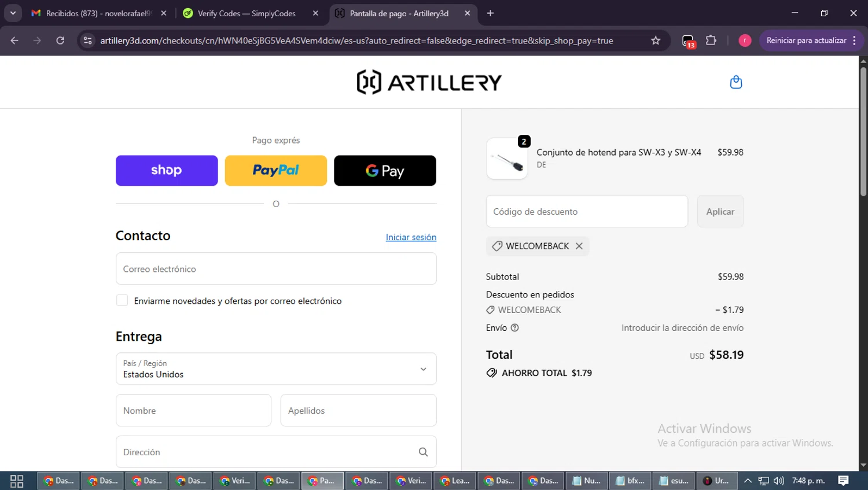Open the Nu... Notepad taskbar item
868x490 pixels.
tap(586, 481)
